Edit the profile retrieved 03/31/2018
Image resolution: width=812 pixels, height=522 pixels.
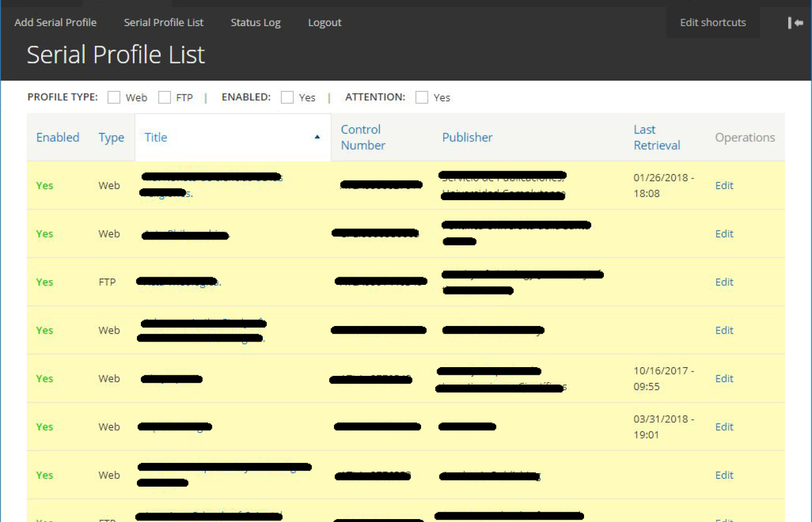tap(724, 427)
